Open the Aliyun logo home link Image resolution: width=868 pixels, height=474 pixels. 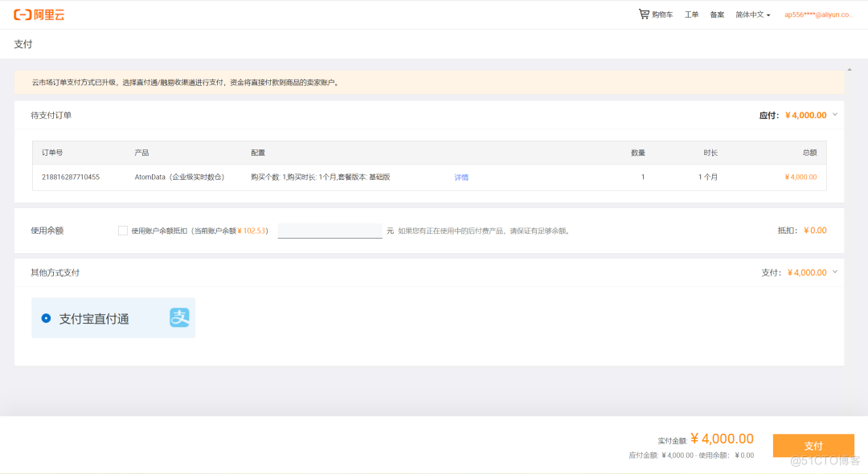coord(39,15)
